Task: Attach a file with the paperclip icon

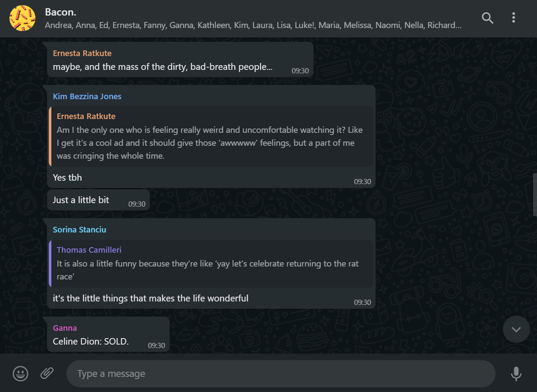Action: pos(47,373)
